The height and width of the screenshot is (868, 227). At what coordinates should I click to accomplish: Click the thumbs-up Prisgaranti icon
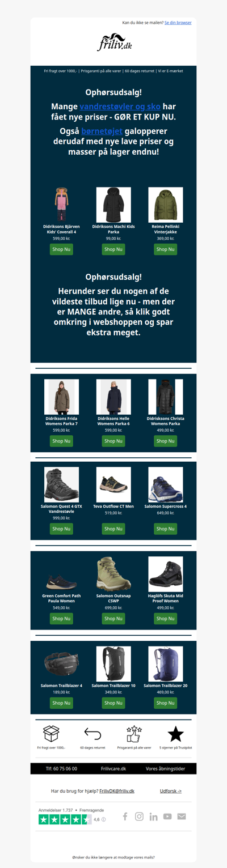134,734
